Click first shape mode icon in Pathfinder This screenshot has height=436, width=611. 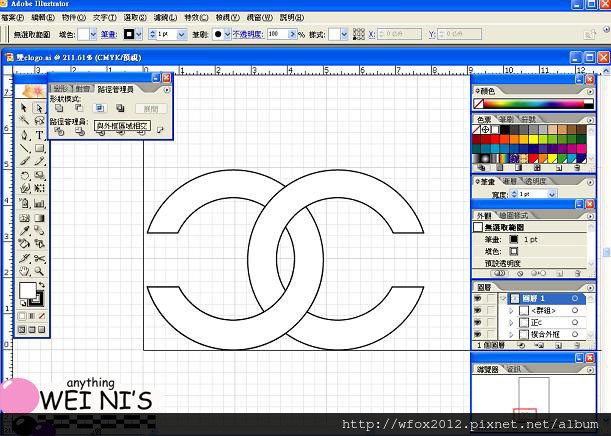(59, 108)
